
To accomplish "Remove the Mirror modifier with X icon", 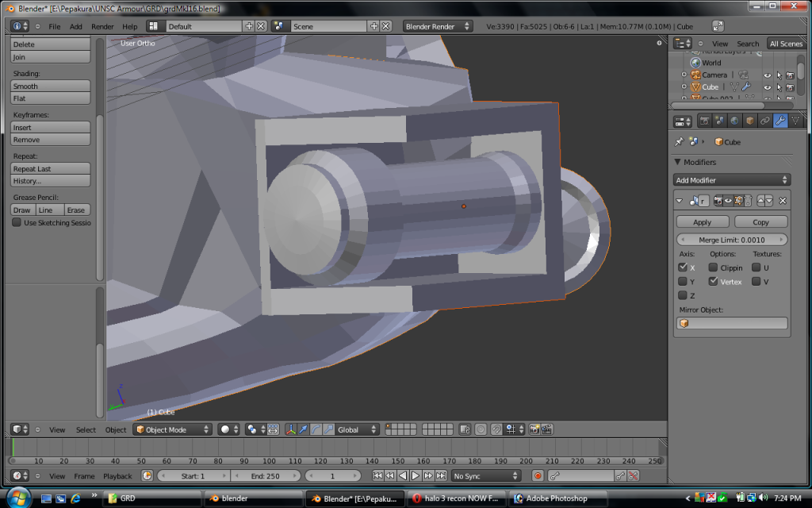I will pos(783,201).
